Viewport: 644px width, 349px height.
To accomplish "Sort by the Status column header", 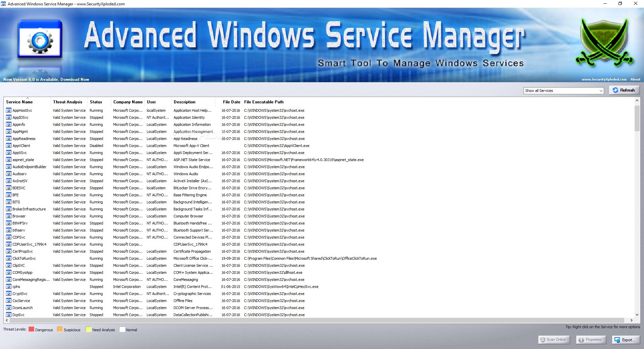I will pos(99,102).
